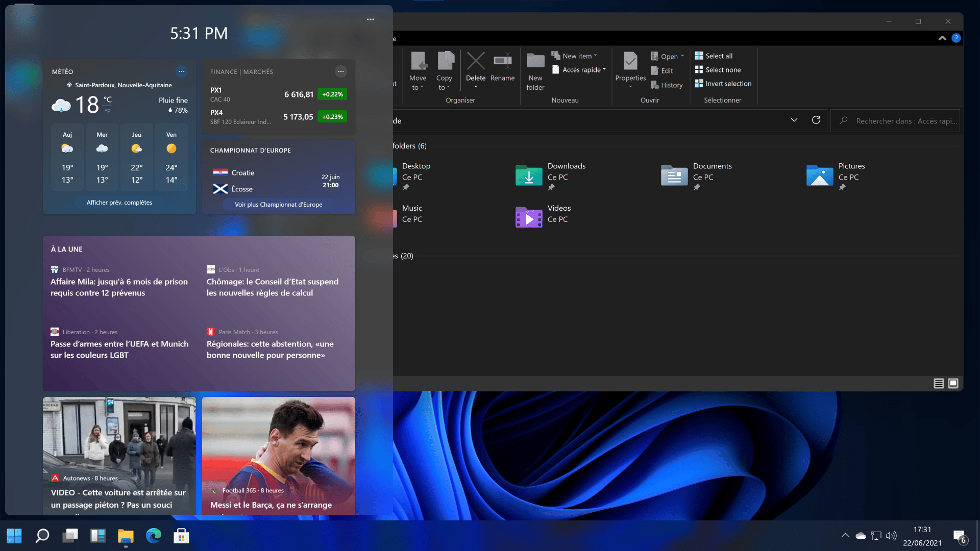This screenshot has height=551, width=980.
Task: Click the Delete icon in ribbon
Action: tap(475, 62)
